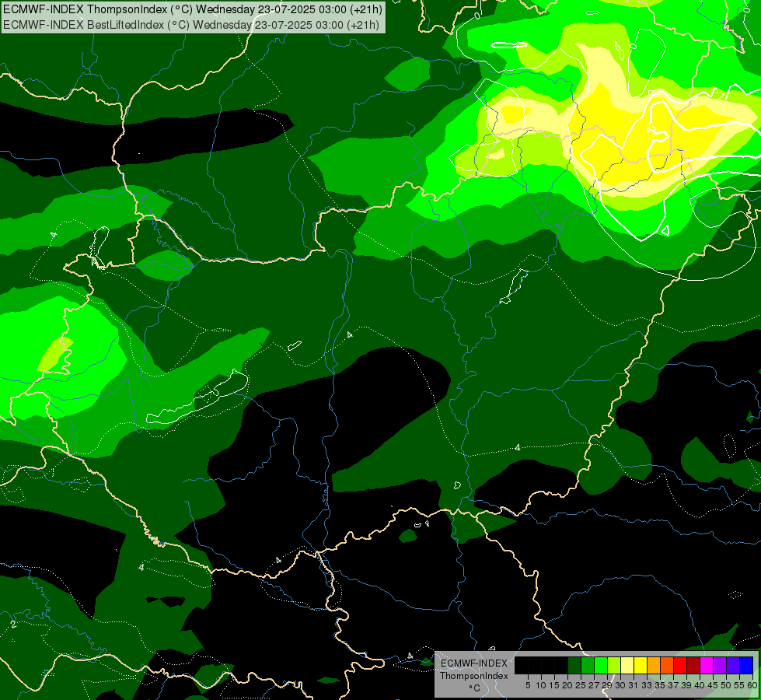This screenshot has height=700, width=761.
Task: Pick the red-orange legend swatch
Action: (x=667, y=665)
